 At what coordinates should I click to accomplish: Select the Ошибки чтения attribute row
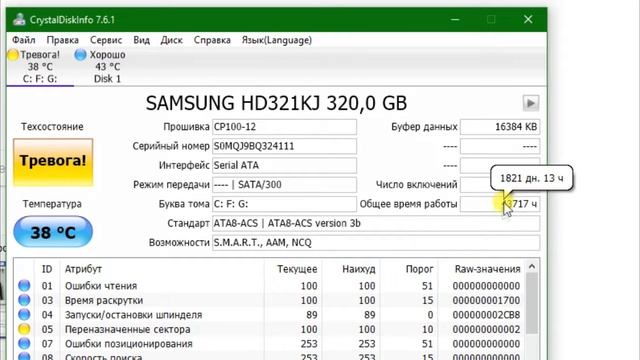point(269,286)
